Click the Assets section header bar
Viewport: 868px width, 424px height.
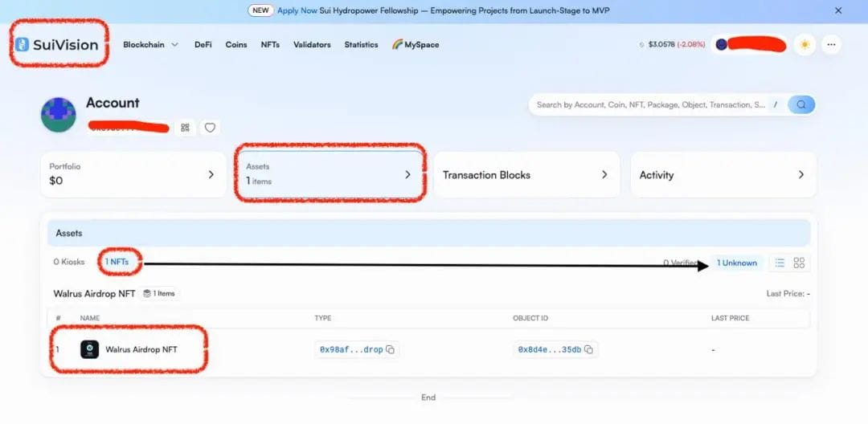tap(429, 233)
